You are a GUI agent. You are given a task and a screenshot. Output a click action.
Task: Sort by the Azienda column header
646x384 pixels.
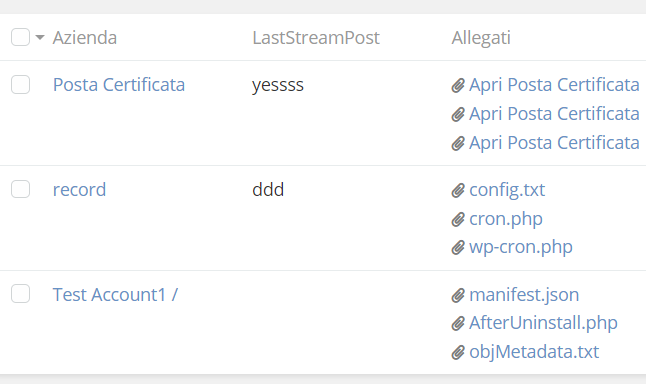tap(85, 38)
